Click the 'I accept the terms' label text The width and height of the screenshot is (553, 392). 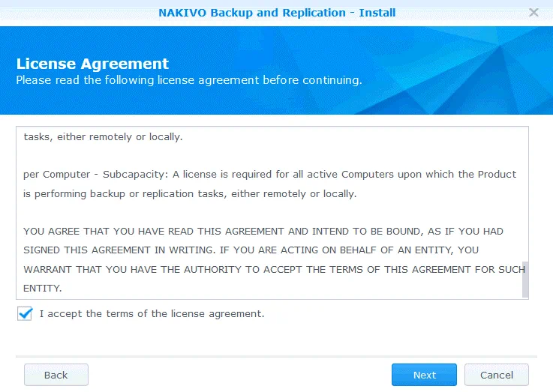(x=152, y=314)
